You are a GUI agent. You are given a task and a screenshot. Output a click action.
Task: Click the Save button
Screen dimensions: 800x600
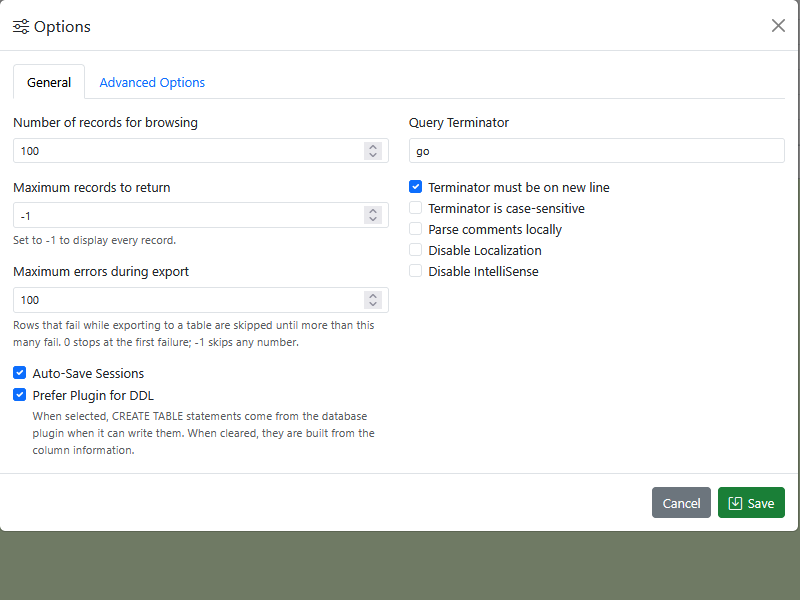tap(751, 503)
